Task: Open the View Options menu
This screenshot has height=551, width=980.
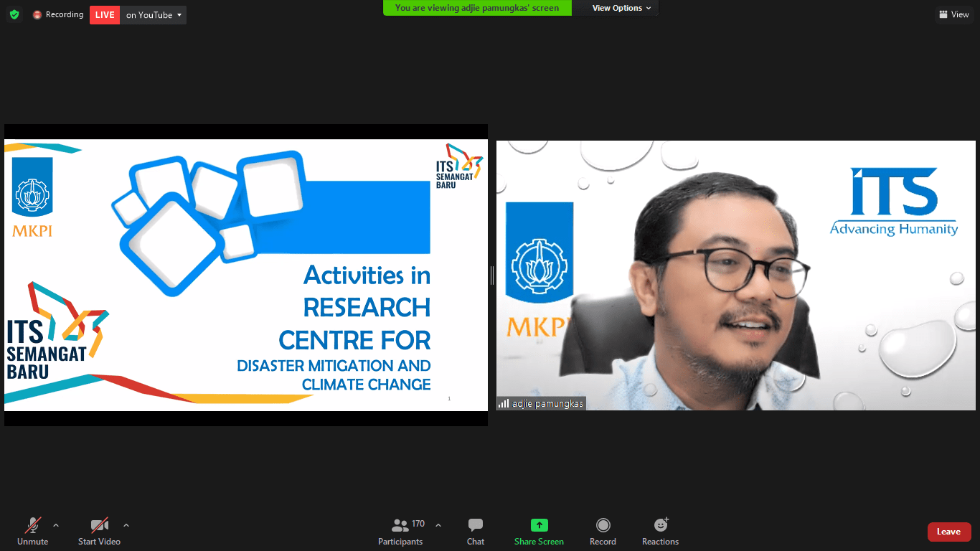Action: click(x=621, y=8)
